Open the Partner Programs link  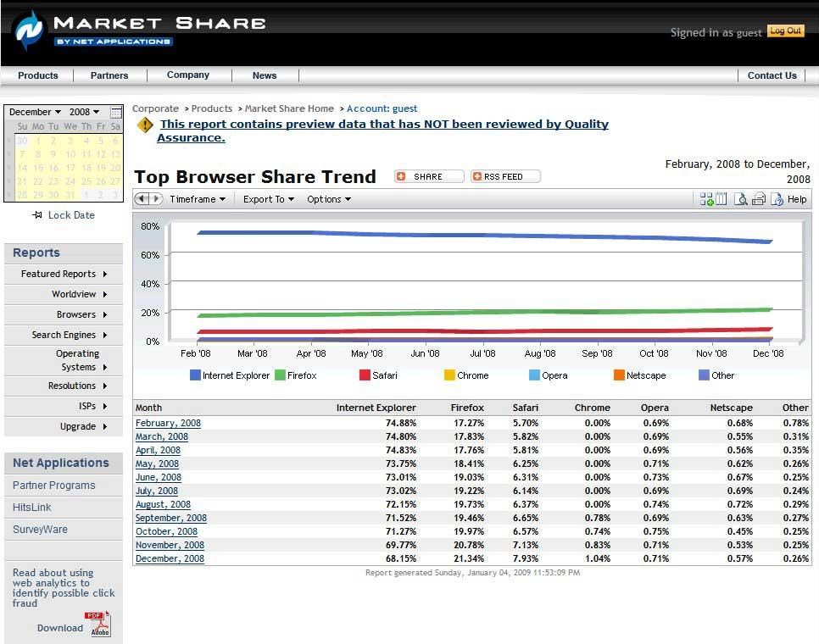pyautogui.click(x=53, y=486)
